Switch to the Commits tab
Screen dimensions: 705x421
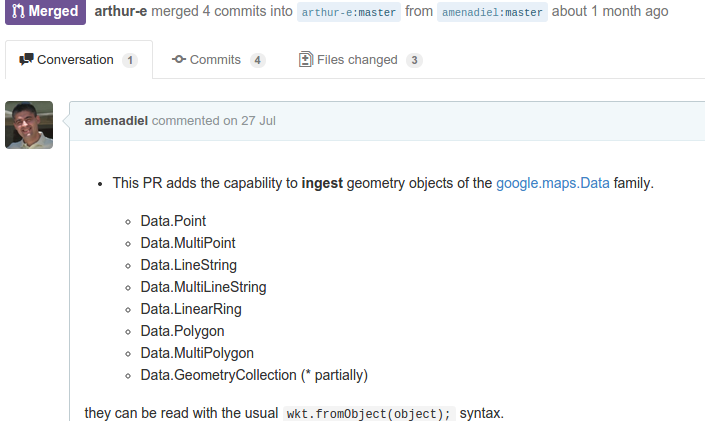pyautogui.click(x=219, y=60)
